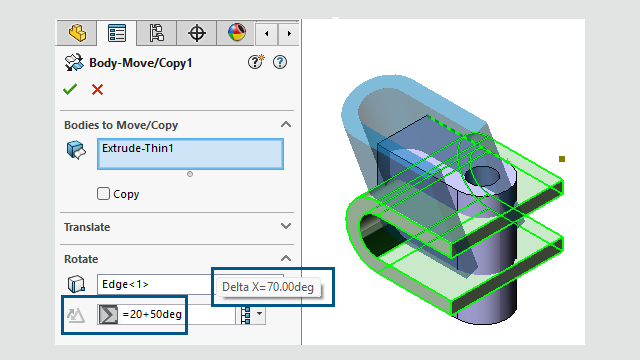Screen dimensions: 640x360
Task: Click the sigma equation icon in angle field
Action: (108, 315)
